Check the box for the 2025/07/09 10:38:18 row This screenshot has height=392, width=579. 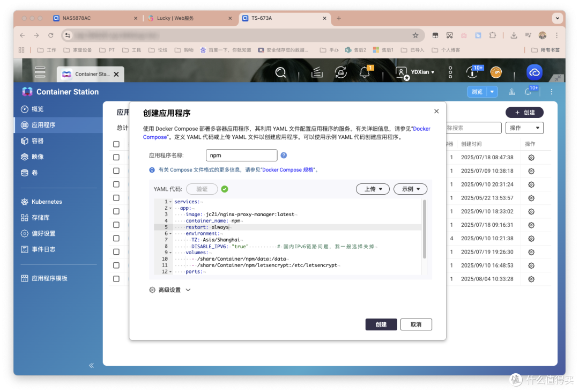(116, 171)
